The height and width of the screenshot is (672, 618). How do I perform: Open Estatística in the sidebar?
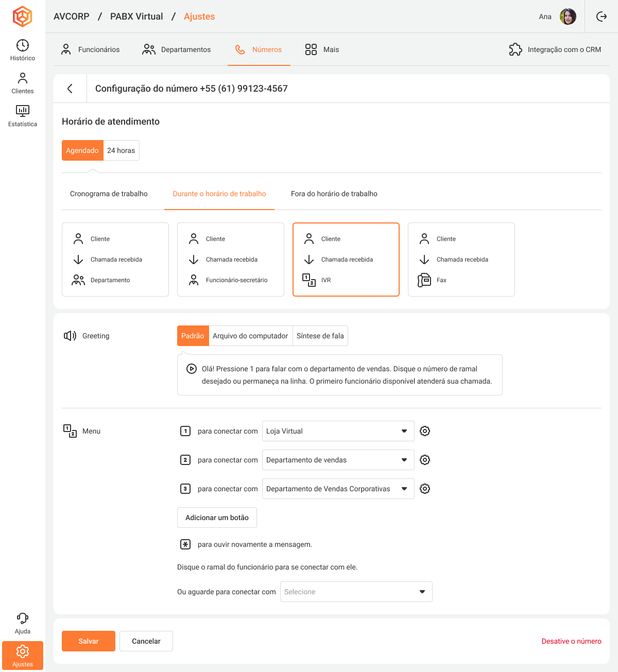point(23,116)
